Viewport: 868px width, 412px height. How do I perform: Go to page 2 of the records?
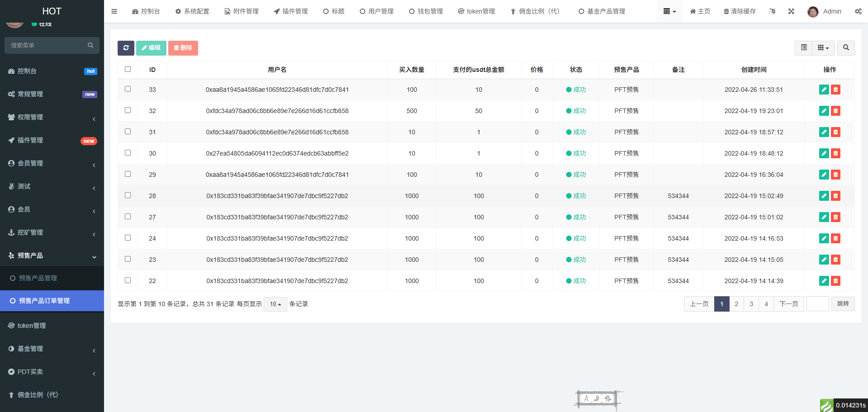click(736, 304)
